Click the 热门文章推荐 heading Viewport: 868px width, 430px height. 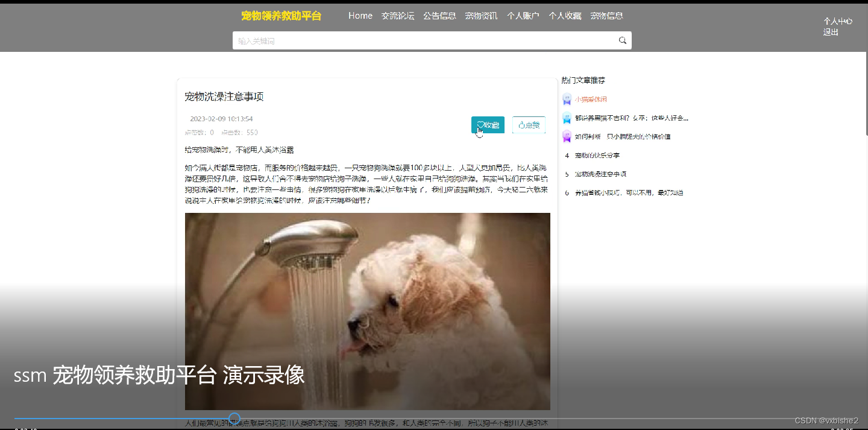583,80
